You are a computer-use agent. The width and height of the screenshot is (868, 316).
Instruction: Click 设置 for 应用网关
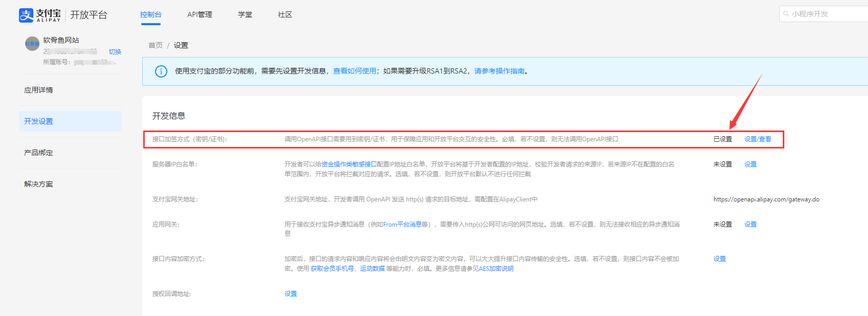[x=750, y=225]
